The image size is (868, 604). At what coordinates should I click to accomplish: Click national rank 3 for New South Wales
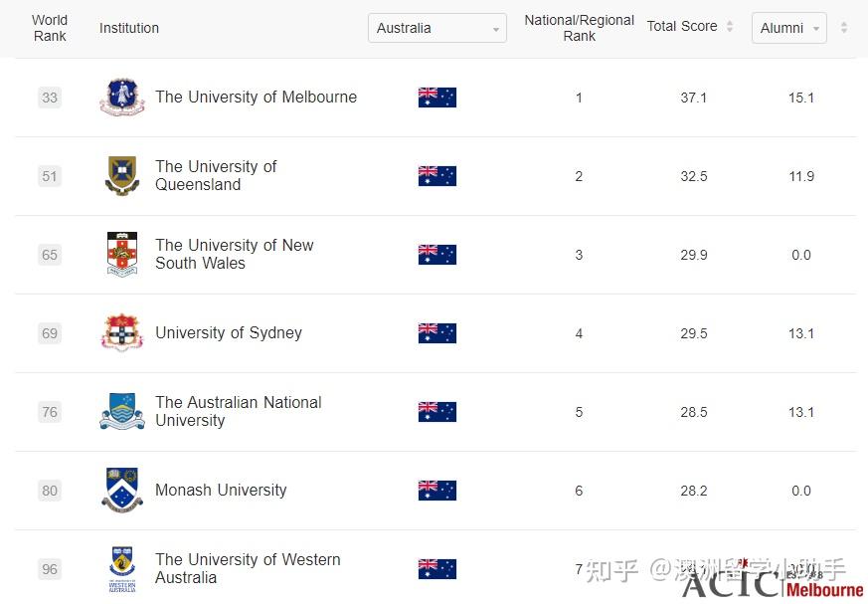(x=579, y=256)
